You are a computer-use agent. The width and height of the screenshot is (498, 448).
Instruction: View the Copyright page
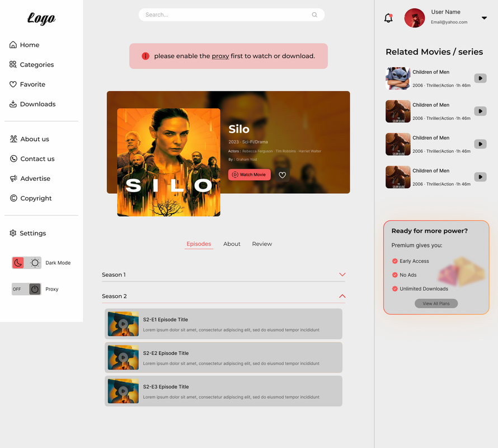[x=31, y=198]
